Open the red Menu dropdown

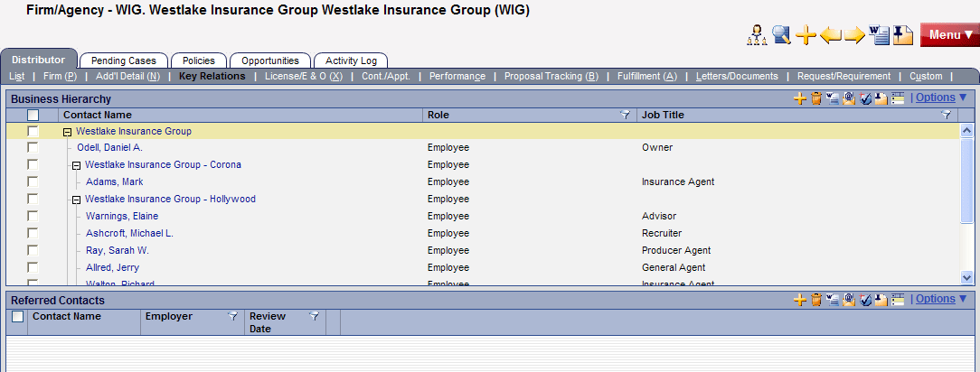coord(949,35)
